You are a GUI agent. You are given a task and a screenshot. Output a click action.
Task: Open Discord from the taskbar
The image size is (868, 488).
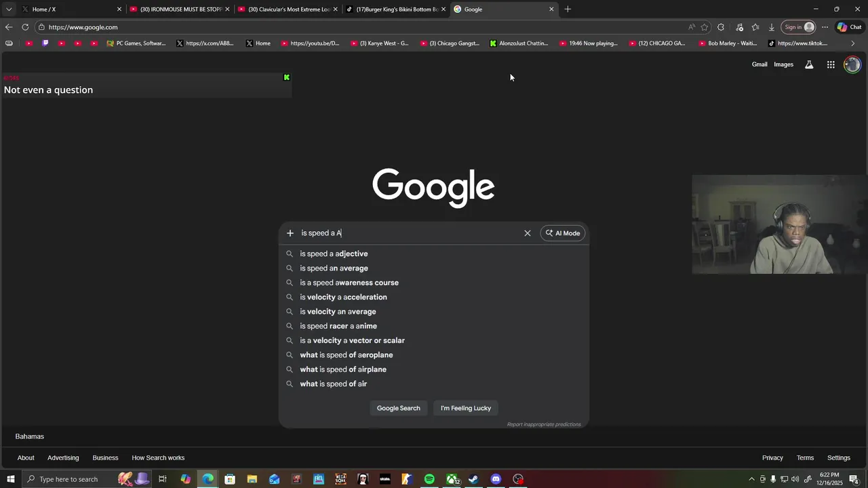(496, 479)
